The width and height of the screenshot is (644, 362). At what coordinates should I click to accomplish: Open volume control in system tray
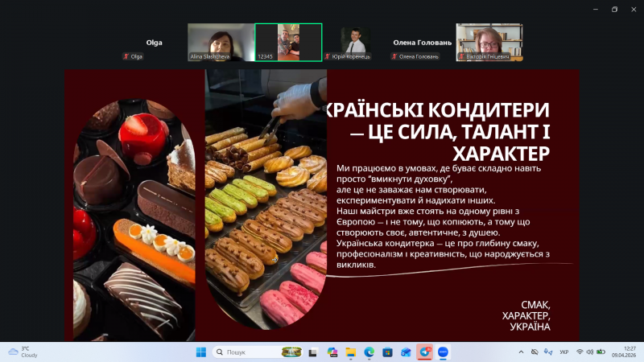[x=590, y=352]
